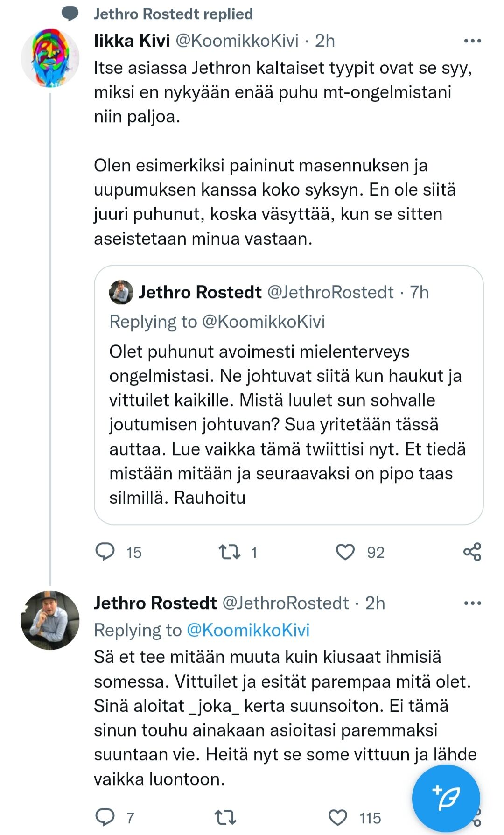Open Iikka Kivi's colorful profile avatar

[x=50, y=58]
